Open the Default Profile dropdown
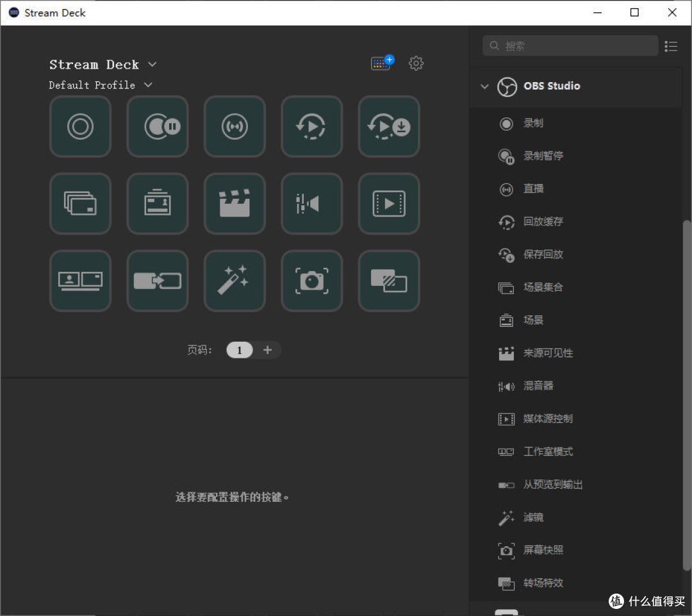The image size is (692, 616). pos(101,85)
